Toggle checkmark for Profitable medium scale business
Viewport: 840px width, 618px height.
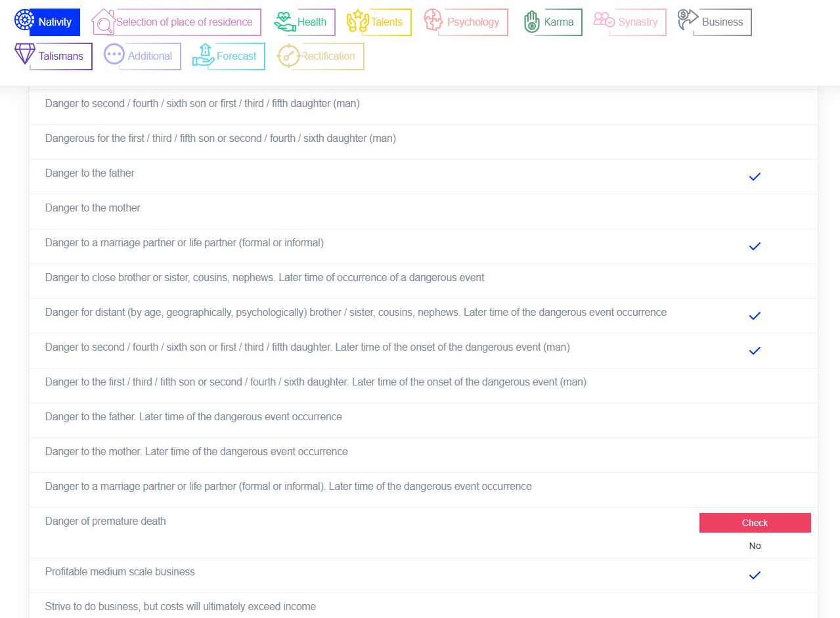pyautogui.click(x=755, y=575)
